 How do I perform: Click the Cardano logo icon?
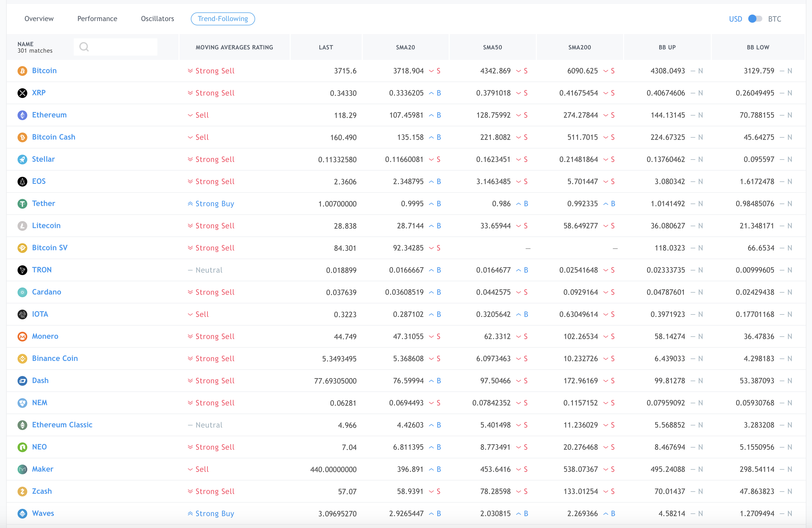pyautogui.click(x=22, y=292)
